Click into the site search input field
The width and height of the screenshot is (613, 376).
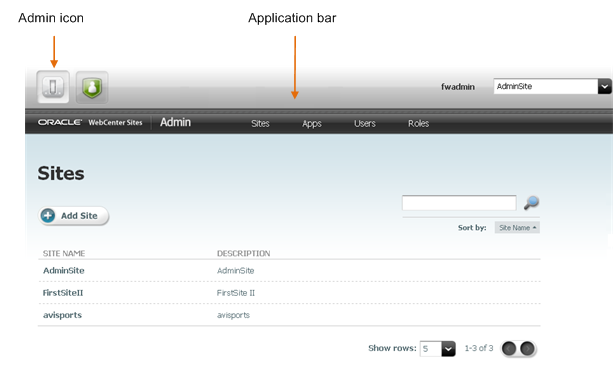[459, 203]
